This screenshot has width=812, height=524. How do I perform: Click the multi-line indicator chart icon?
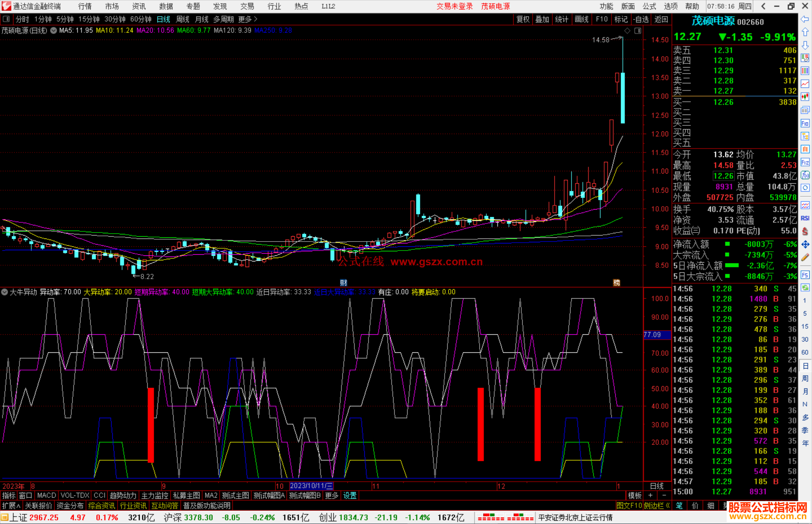pos(805,205)
